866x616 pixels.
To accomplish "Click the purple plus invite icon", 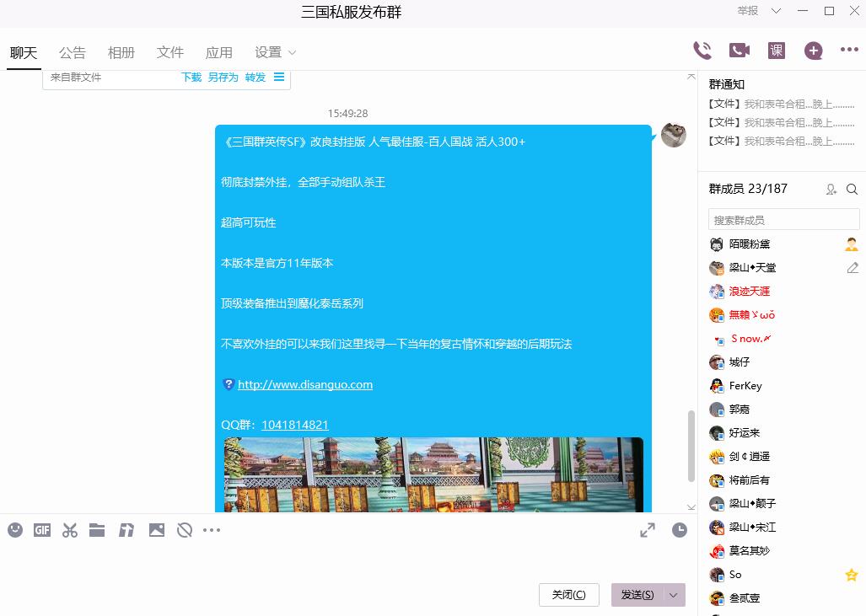I will [x=813, y=51].
